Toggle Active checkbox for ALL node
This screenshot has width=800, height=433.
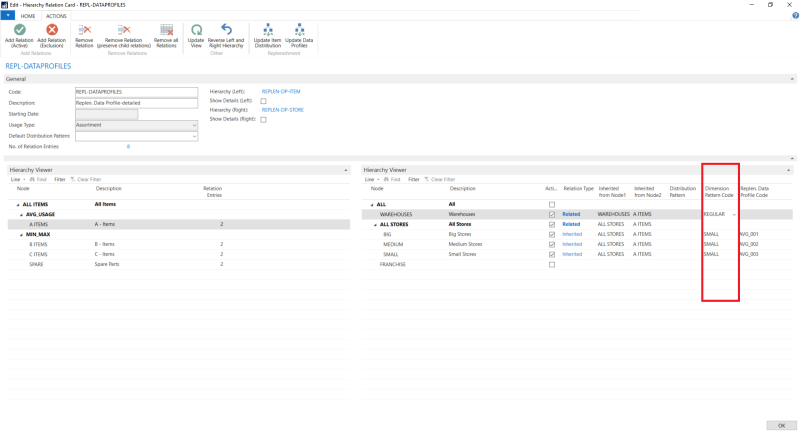pyautogui.click(x=552, y=205)
